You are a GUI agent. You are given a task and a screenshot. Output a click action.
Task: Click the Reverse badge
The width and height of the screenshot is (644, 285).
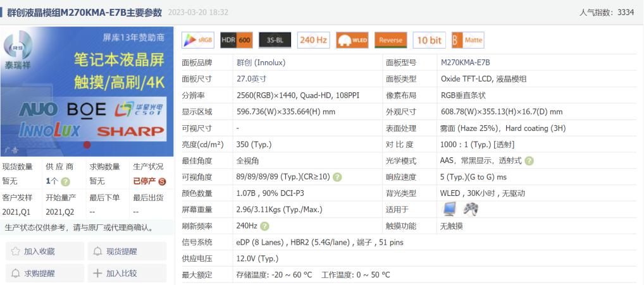[x=390, y=40]
